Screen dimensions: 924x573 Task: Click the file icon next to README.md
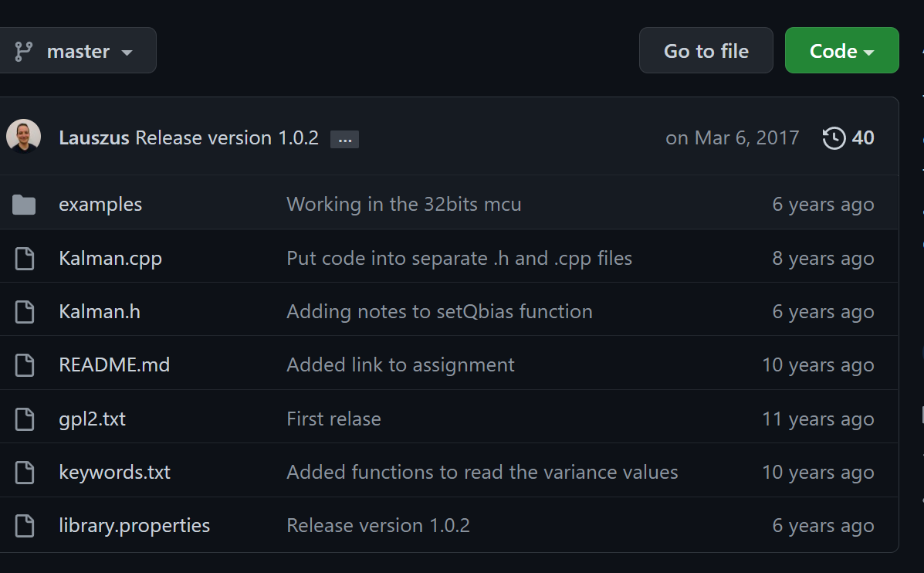click(25, 365)
